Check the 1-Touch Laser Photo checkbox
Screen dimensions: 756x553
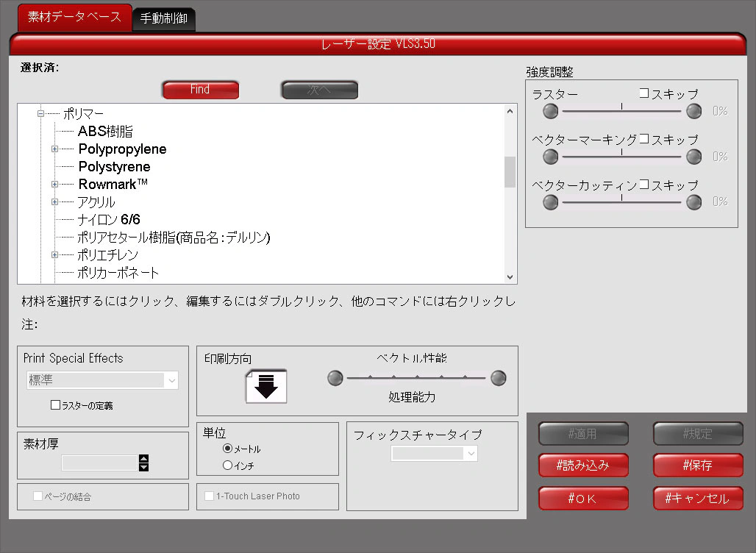[210, 496]
